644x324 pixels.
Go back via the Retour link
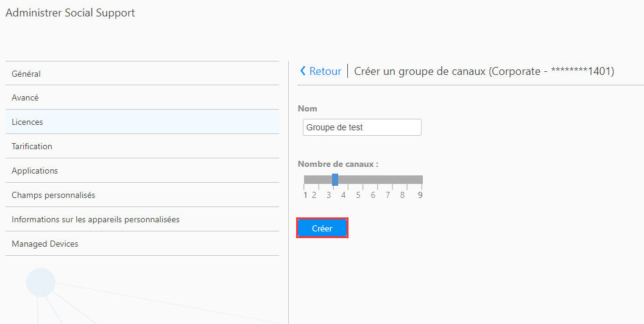click(x=325, y=71)
